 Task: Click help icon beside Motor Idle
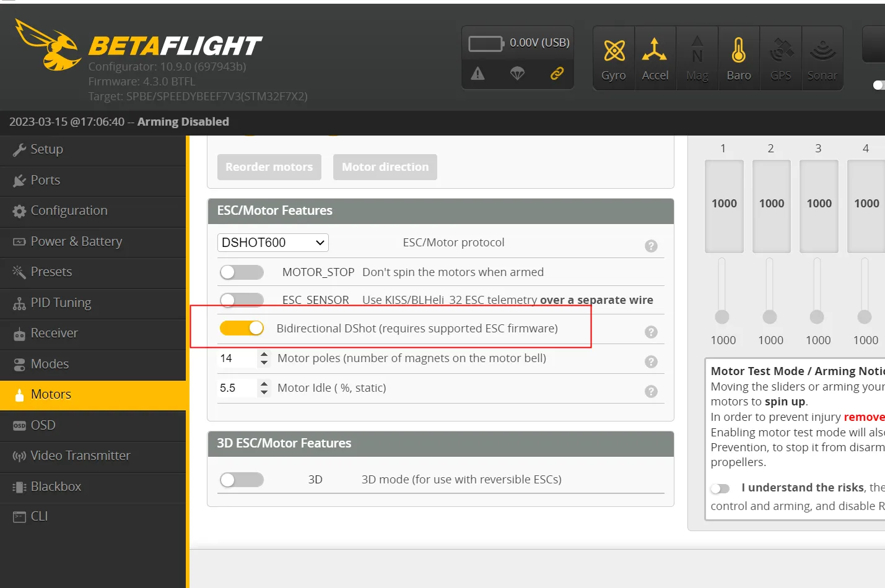(651, 391)
